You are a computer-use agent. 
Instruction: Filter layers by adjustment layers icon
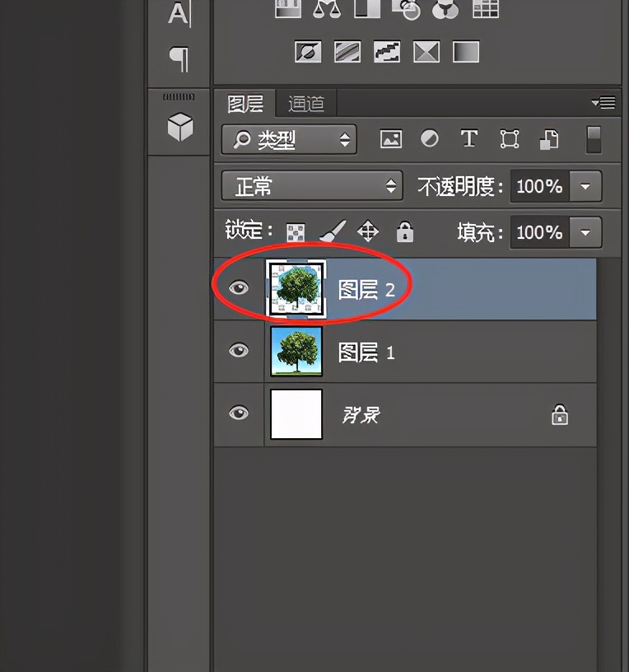pyautogui.click(x=429, y=139)
